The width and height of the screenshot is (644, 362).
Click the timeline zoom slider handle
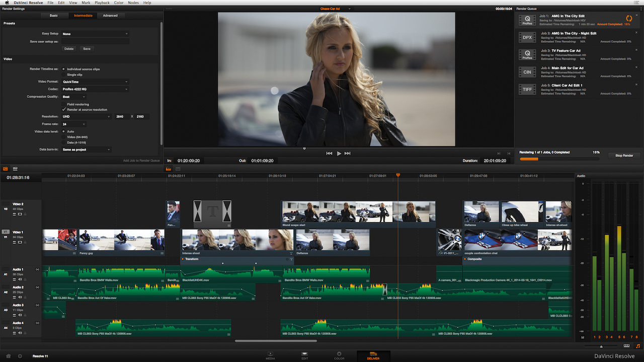601,346
